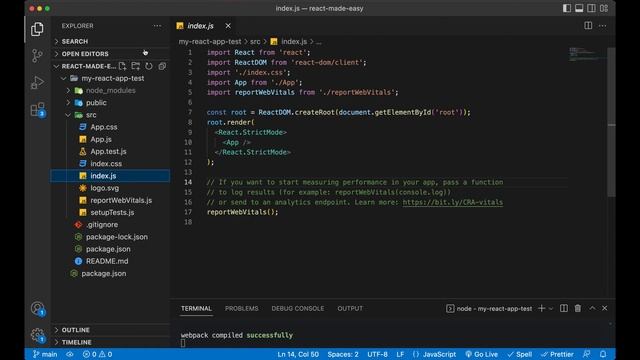Start Go Live server

482,354
